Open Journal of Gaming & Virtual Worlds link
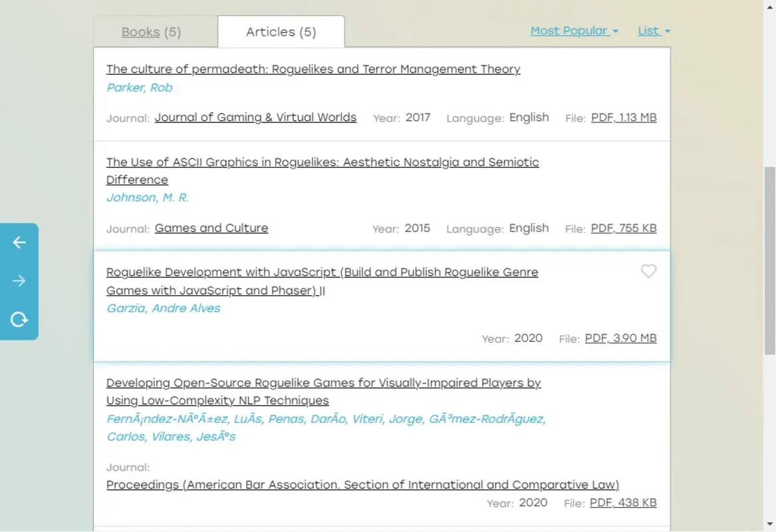The height and width of the screenshot is (532, 776). 255,118
